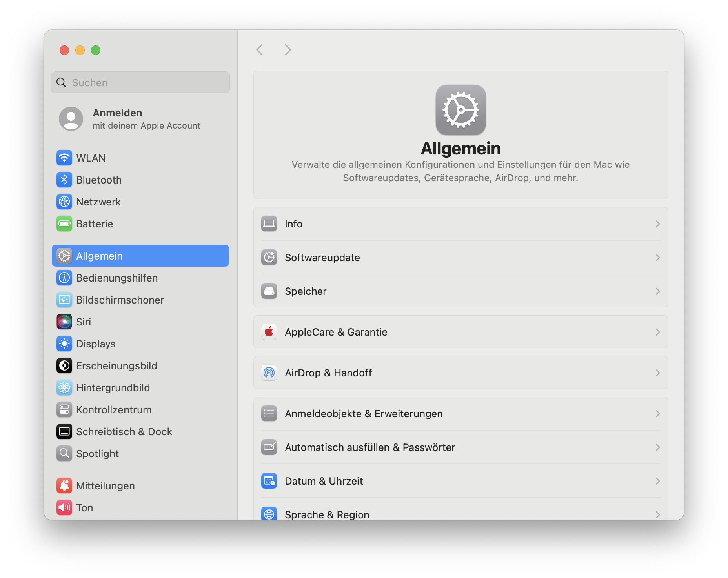Expand Sprache & Region chevron
This screenshot has height=578, width=728.
(658, 515)
